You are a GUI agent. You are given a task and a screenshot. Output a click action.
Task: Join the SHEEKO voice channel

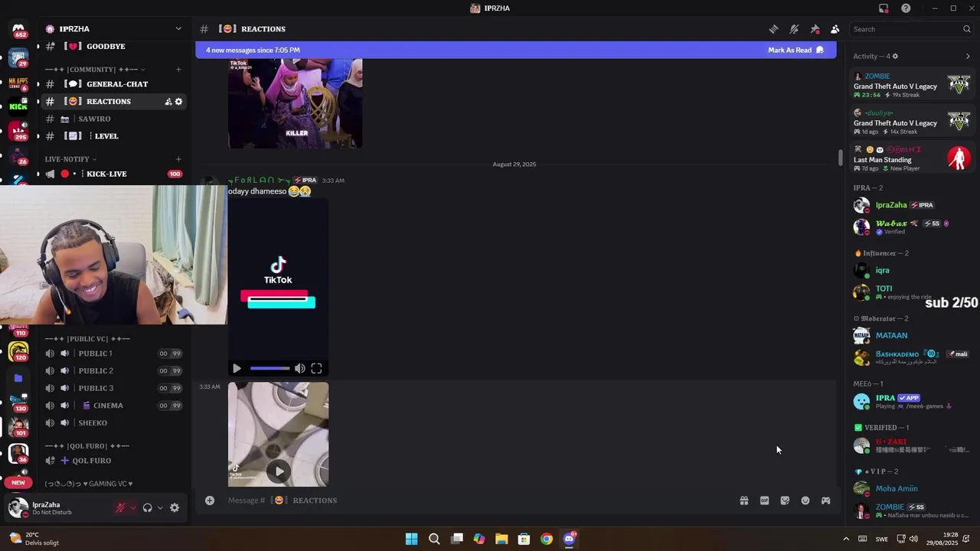click(113, 422)
